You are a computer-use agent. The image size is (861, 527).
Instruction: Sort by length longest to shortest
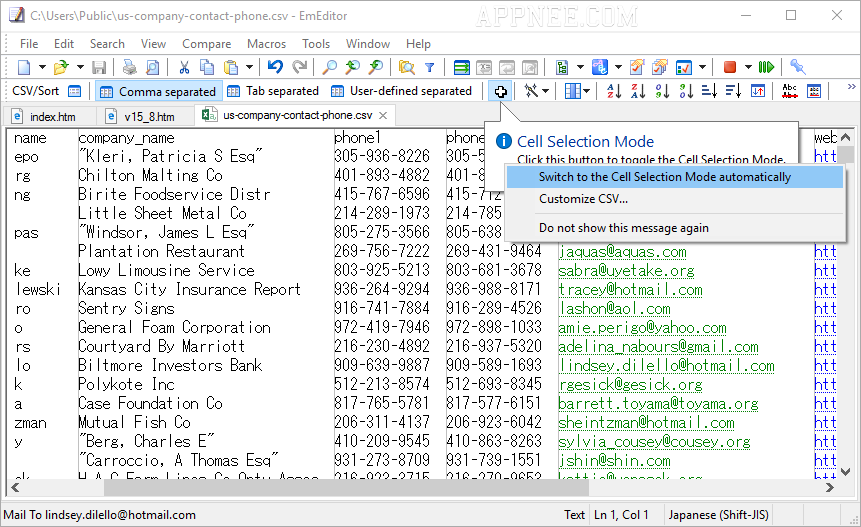coord(733,91)
